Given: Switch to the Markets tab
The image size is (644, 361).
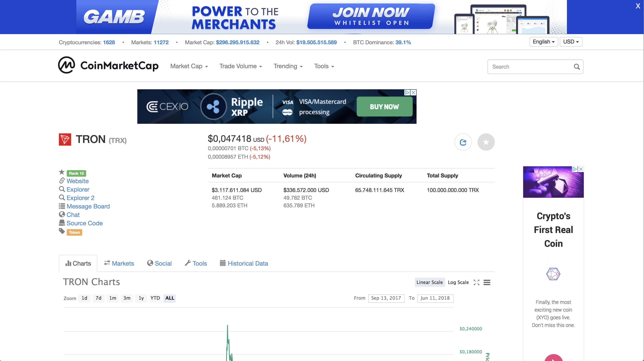Looking at the screenshot, I should coord(119,263).
